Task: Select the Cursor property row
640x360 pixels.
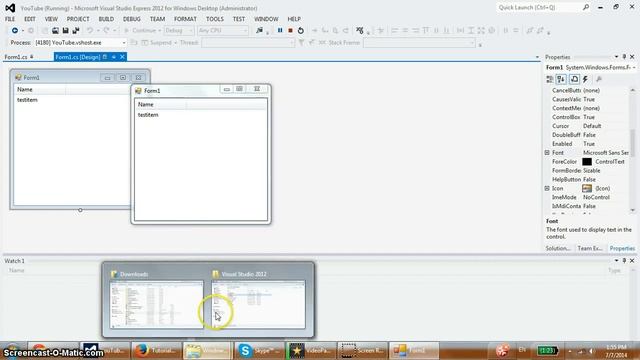Action: (588, 126)
